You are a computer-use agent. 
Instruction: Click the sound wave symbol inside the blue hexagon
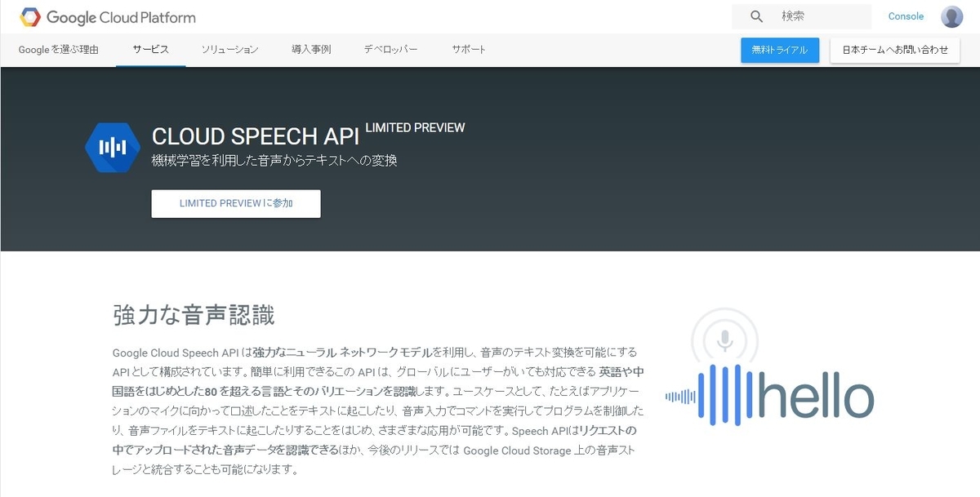(x=113, y=148)
